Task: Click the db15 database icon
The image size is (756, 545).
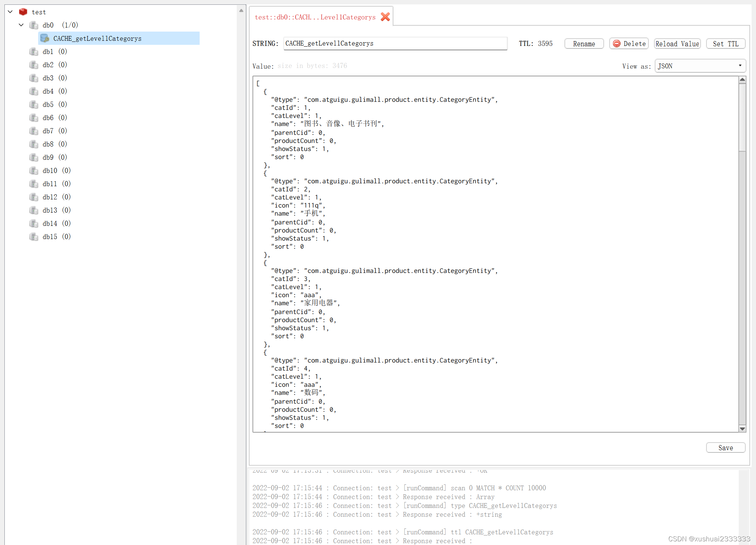Action: click(x=33, y=237)
